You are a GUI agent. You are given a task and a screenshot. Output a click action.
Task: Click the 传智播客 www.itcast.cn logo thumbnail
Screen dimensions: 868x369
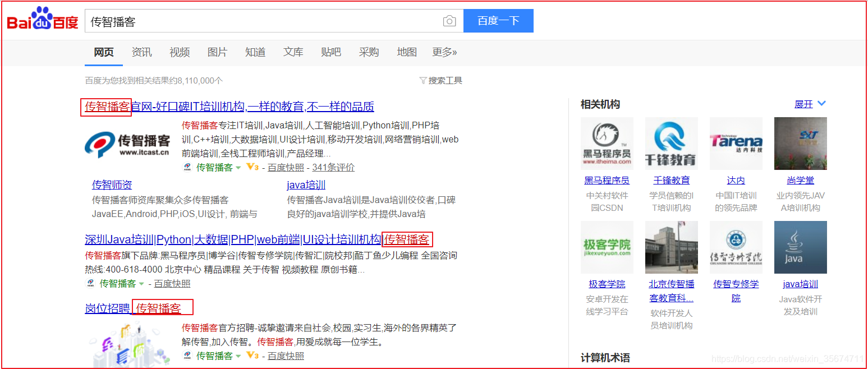coord(128,144)
